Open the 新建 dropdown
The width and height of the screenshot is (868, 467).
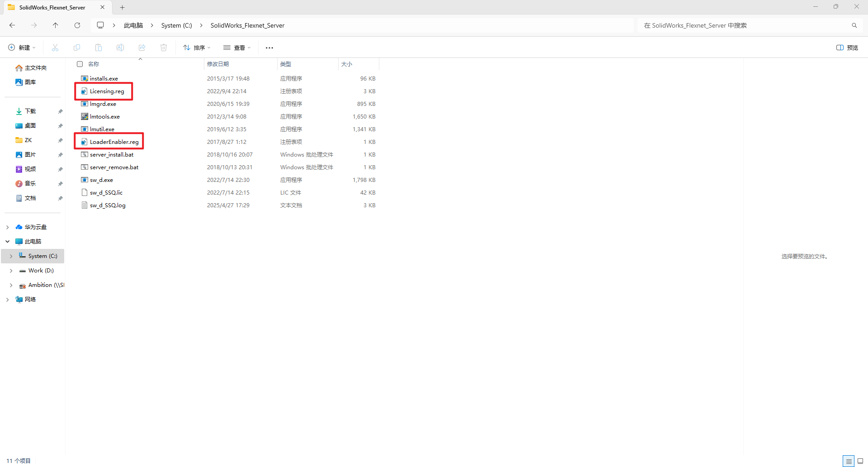click(22, 48)
